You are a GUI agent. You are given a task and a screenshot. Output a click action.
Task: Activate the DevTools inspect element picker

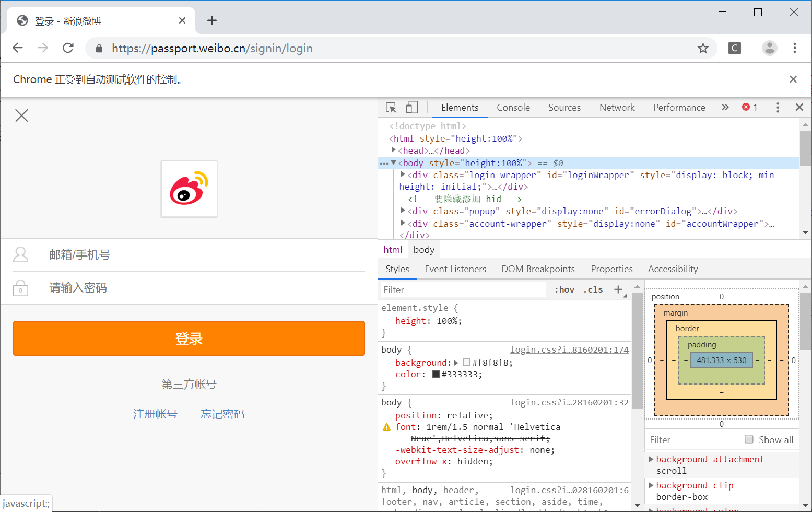pos(391,107)
